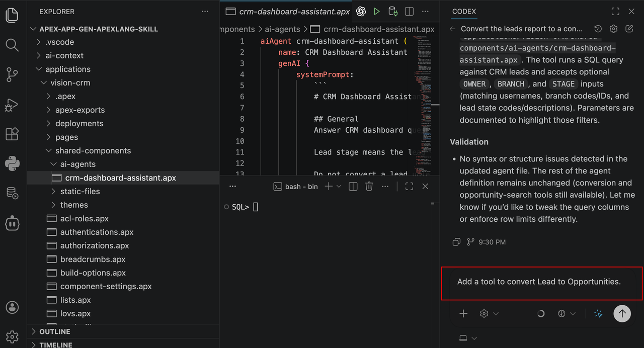This screenshot has height=348, width=644.
Task: Open the Search view in activity bar
Action: [x=12, y=45]
